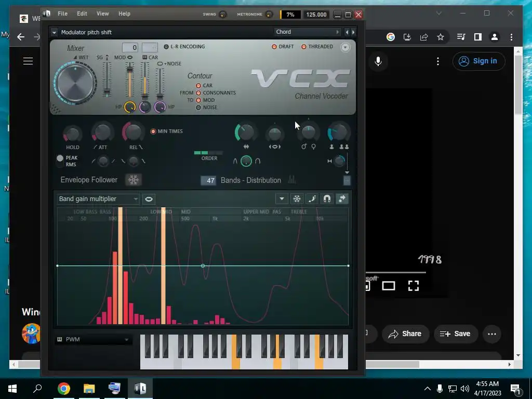
Task: Open the round options arrow next to THREADED
Action: coord(345,47)
